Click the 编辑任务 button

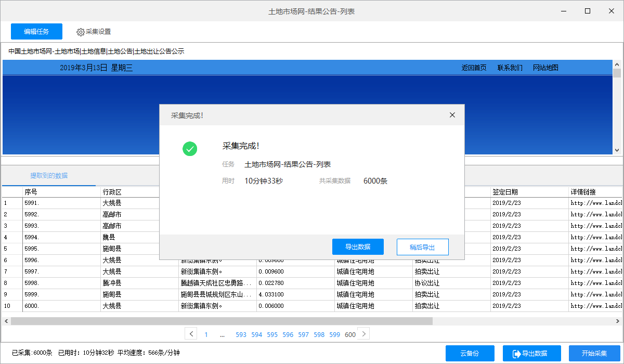[x=36, y=32]
